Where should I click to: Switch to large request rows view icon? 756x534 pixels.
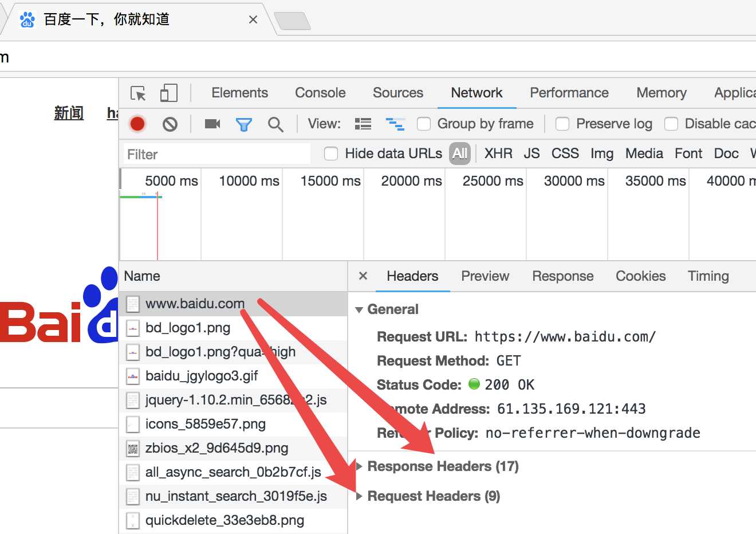[363, 124]
